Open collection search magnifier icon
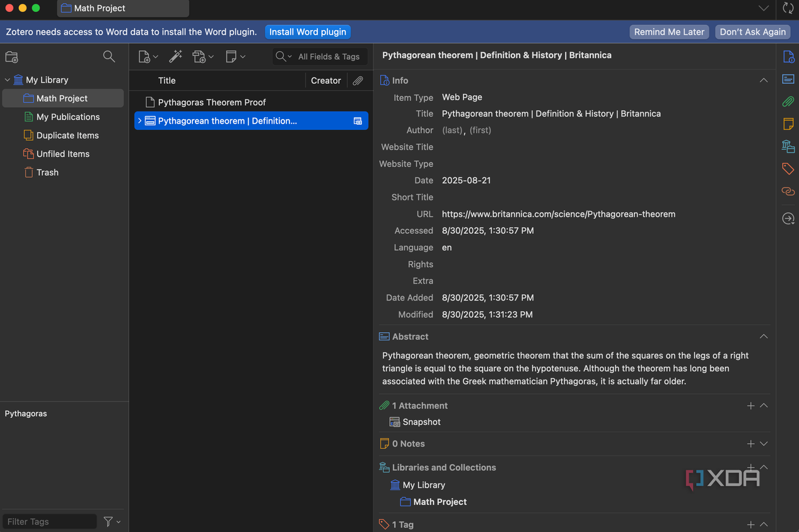This screenshot has width=799, height=532. click(x=109, y=57)
